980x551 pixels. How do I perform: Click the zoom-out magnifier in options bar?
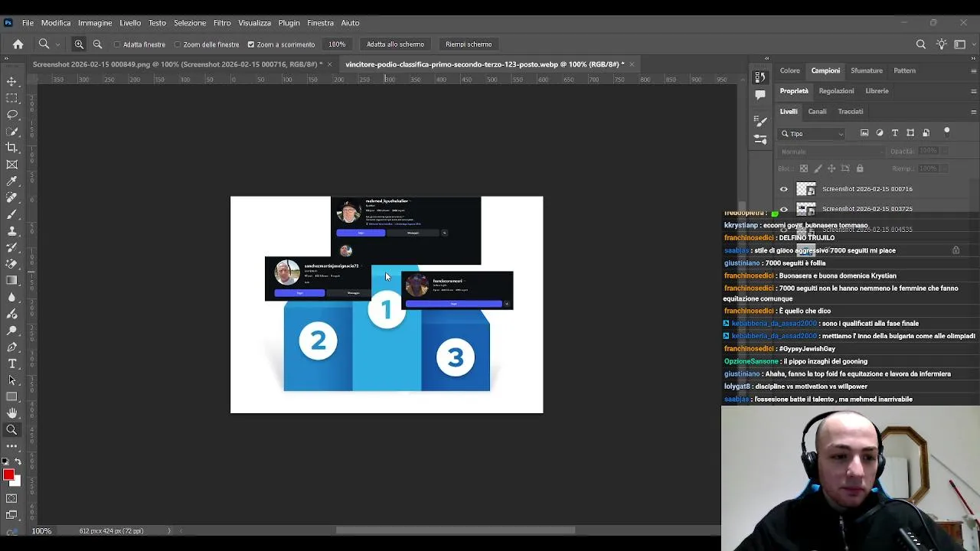point(97,44)
